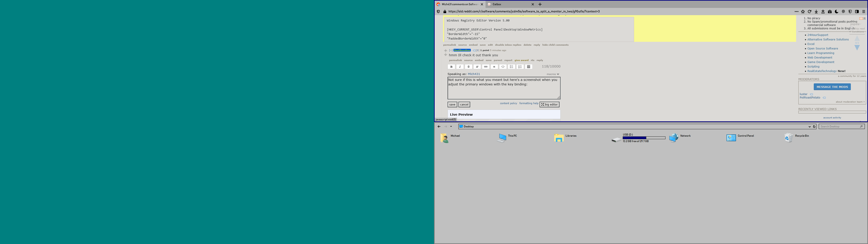Open the orange inbox envelope icon
The image size is (868, 244).
coord(861,19)
